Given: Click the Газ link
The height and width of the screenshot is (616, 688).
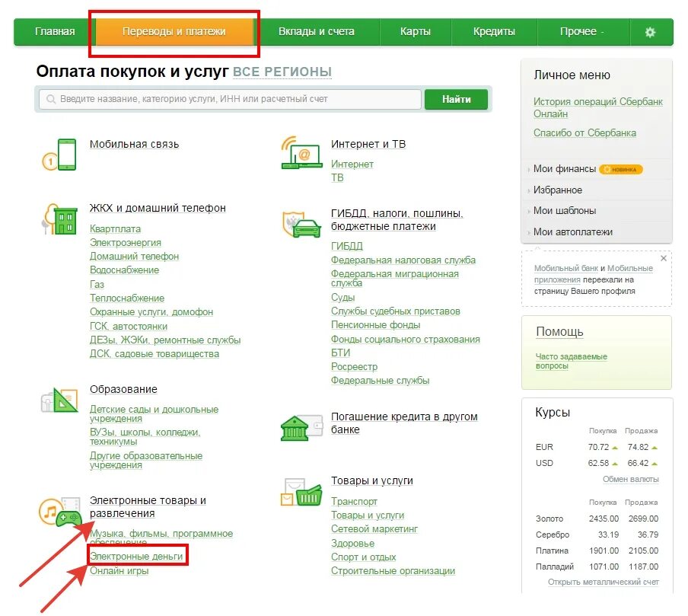Looking at the screenshot, I should 97,285.
